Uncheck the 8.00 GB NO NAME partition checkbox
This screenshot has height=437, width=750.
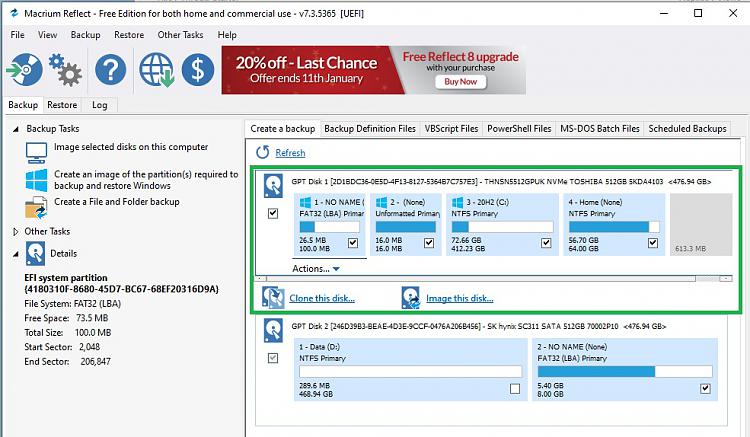[x=705, y=388]
